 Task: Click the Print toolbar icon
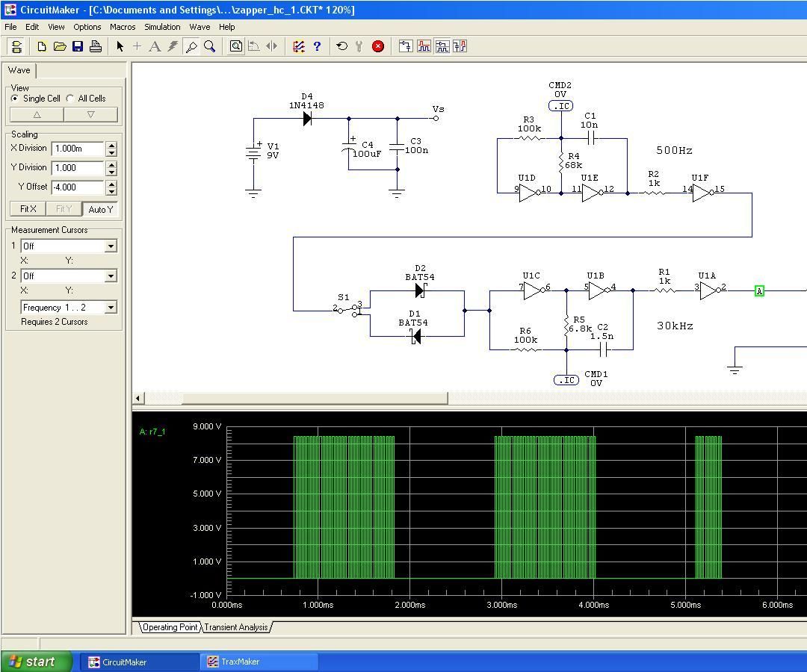pos(96,46)
